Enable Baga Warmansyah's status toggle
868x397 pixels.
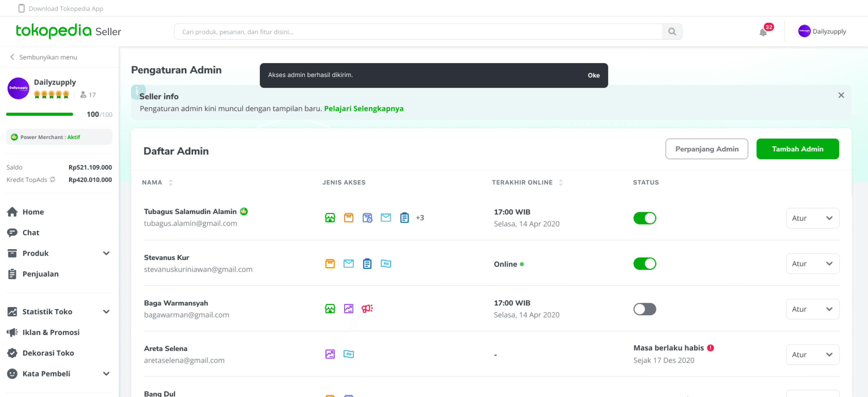[x=644, y=309]
